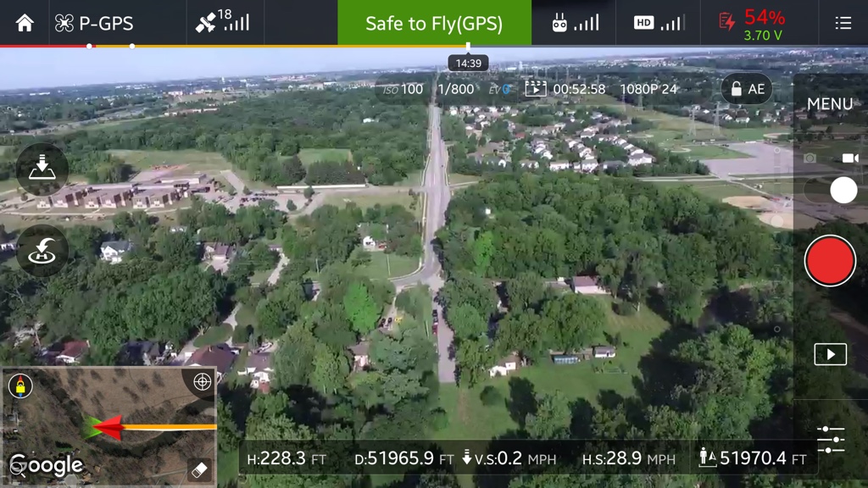Open media playback gallery
The height and width of the screenshot is (488, 868).
pos(830,354)
